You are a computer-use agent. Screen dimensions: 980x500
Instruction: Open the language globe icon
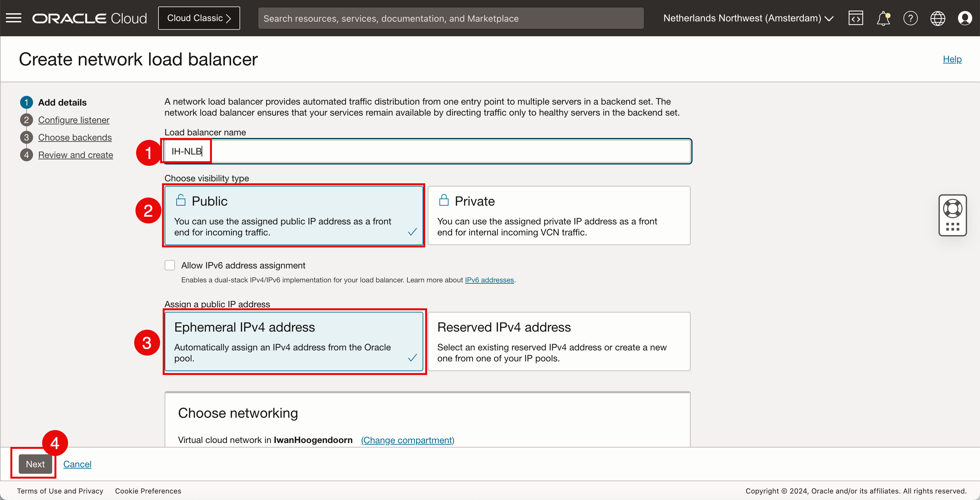938,18
